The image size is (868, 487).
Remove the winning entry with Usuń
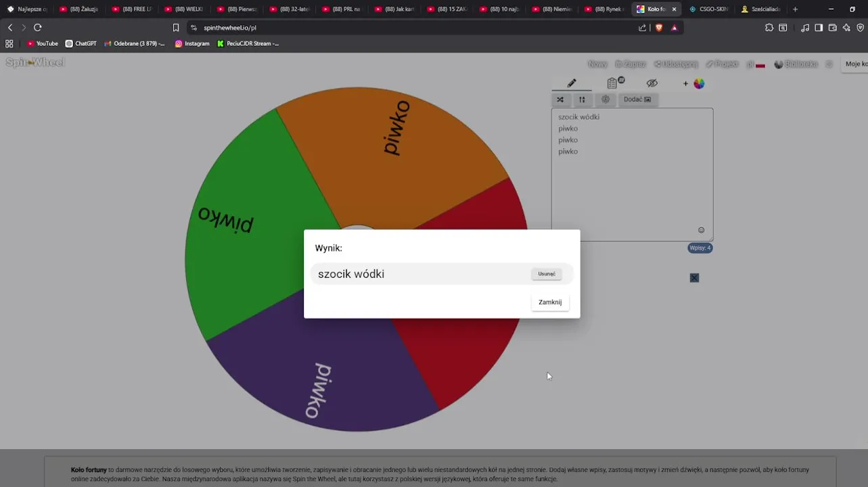[x=547, y=274]
